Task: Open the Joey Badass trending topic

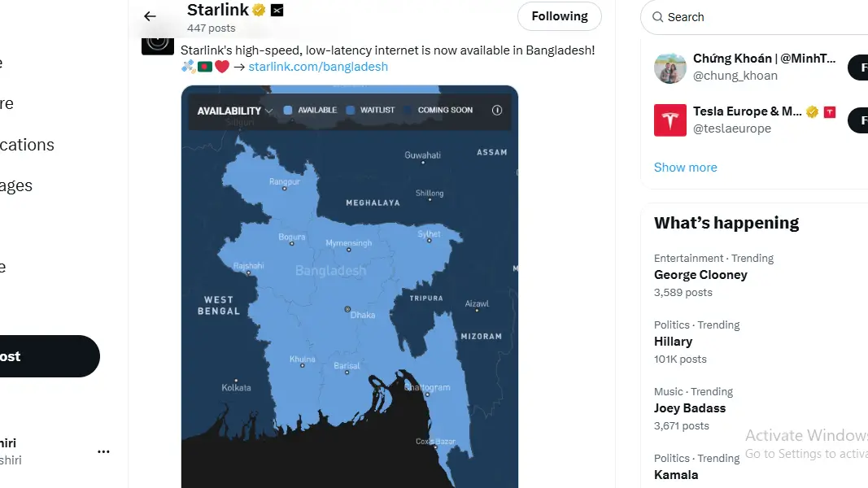Action: (689, 408)
